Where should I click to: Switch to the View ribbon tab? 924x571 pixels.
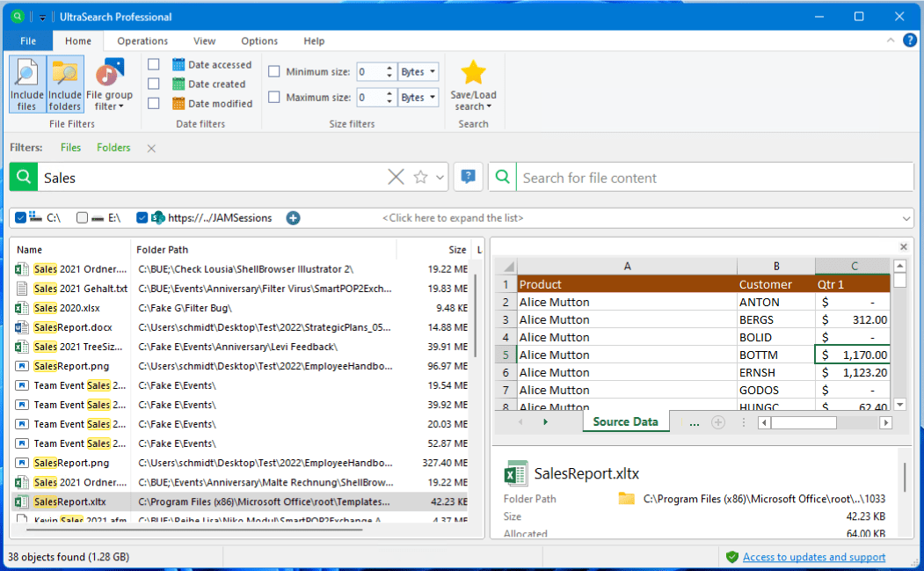[x=205, y=40]
